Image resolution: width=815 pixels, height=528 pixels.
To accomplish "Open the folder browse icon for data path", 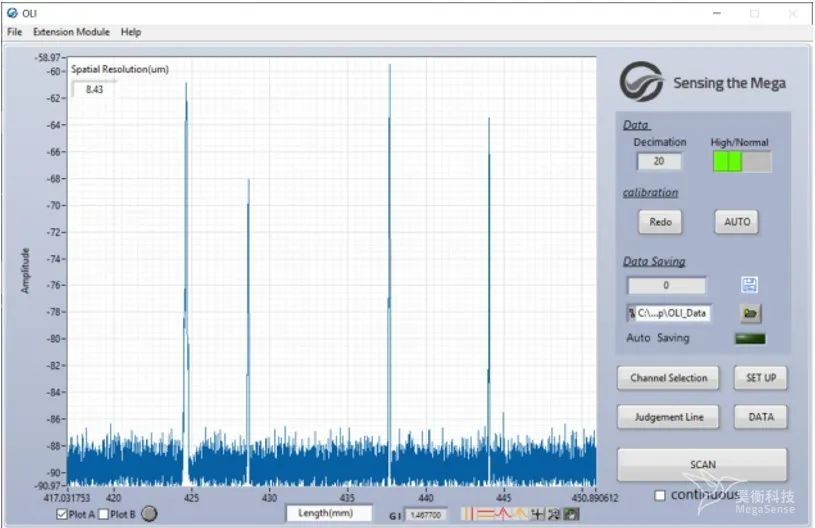I will 750,313.
